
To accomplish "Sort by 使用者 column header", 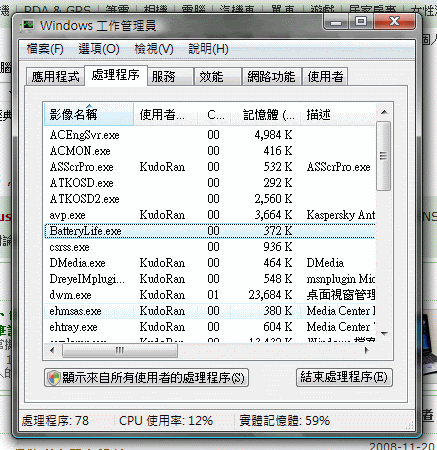I will 166,115.
